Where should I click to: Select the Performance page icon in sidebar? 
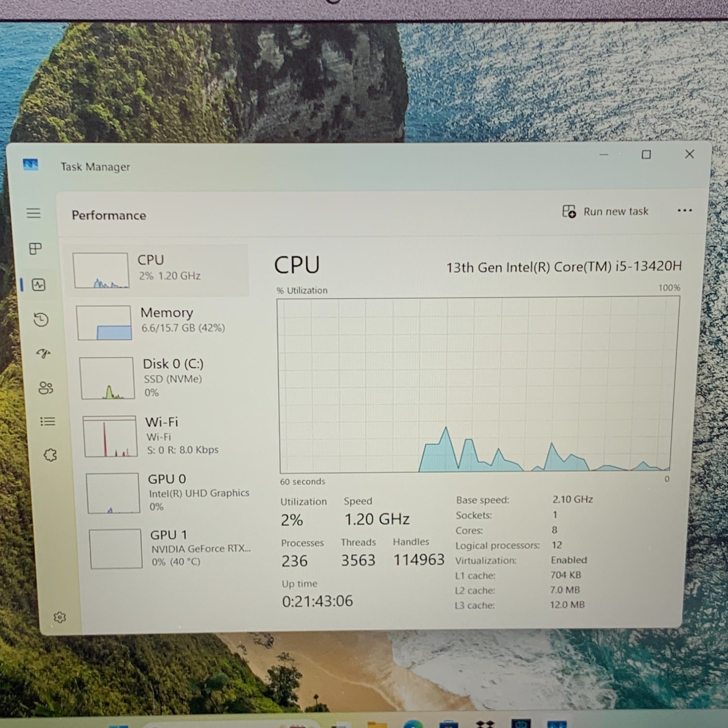[39, 285]
